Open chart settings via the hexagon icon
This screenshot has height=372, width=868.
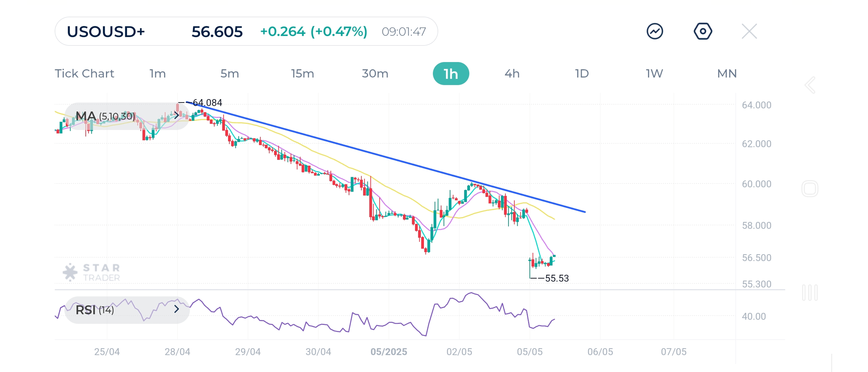(x=703, y=31)
